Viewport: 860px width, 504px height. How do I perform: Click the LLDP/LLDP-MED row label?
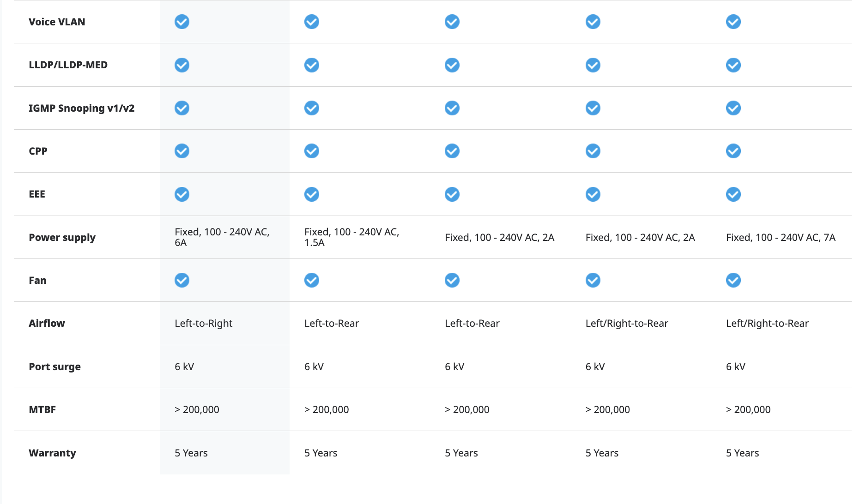tap(68, 65)
